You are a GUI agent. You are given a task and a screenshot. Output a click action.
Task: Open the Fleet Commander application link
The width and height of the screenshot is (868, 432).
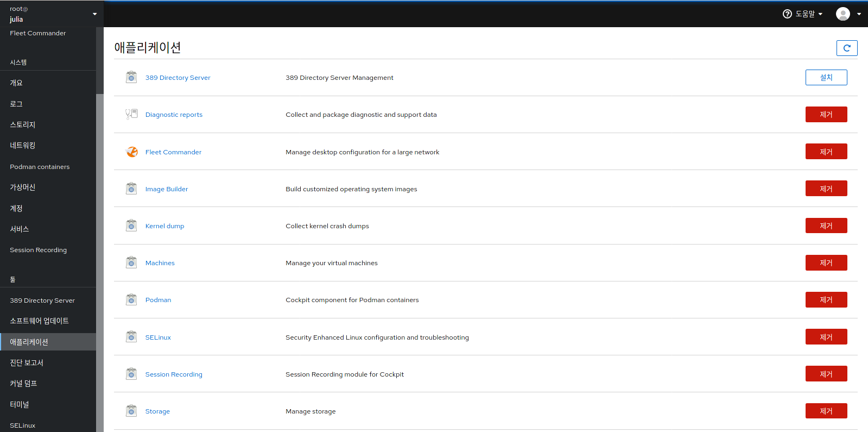click(x=173, y=152)
